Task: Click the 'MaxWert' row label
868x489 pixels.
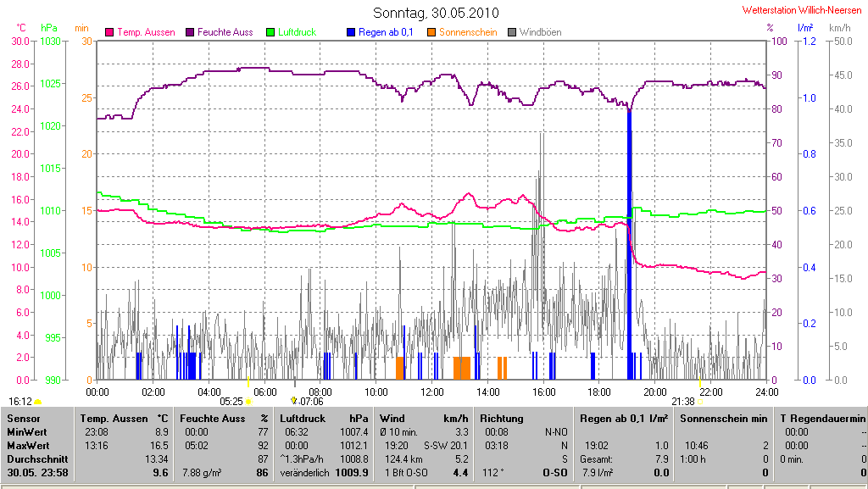Action: coord(28,446)
